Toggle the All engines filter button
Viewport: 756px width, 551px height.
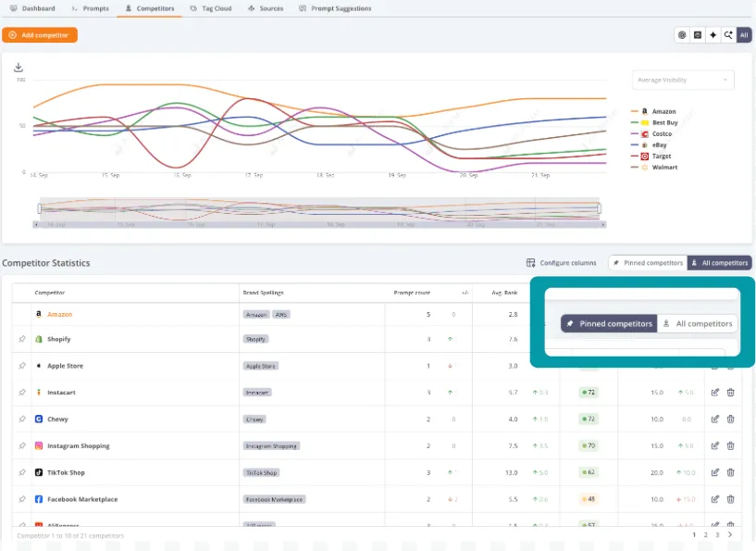(744, 35)
